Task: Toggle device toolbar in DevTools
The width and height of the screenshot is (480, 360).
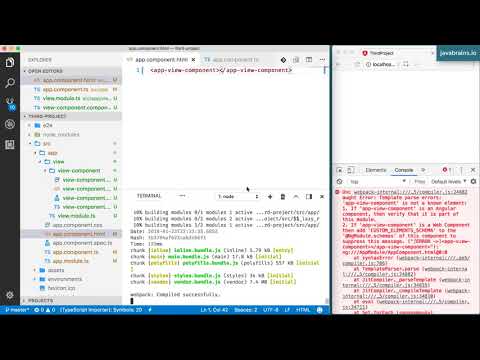Action: (350, 170)
